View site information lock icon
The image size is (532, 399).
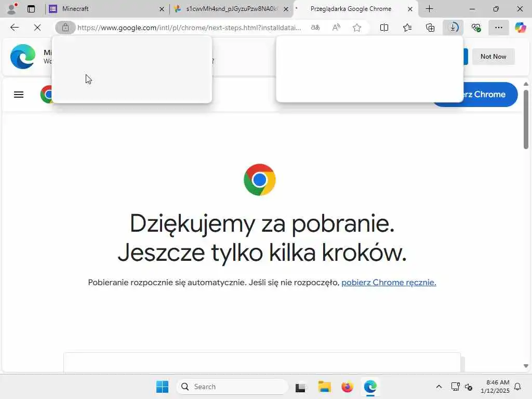[x=65, y=28]
